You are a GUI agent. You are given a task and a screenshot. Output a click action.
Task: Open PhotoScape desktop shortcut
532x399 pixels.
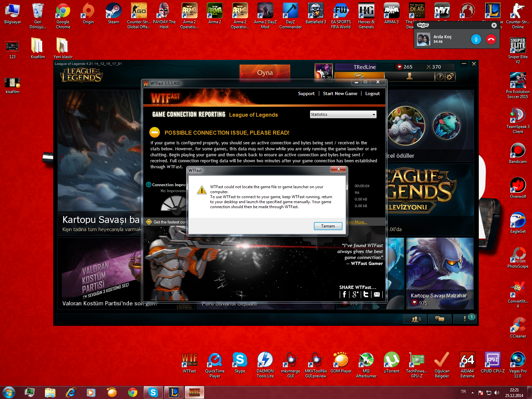point(518,258)
